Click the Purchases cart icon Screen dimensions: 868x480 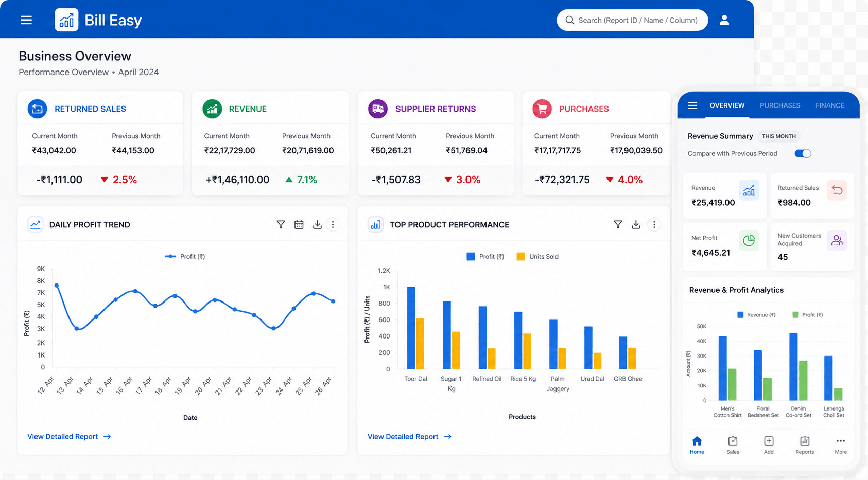[x=542, y=109]
